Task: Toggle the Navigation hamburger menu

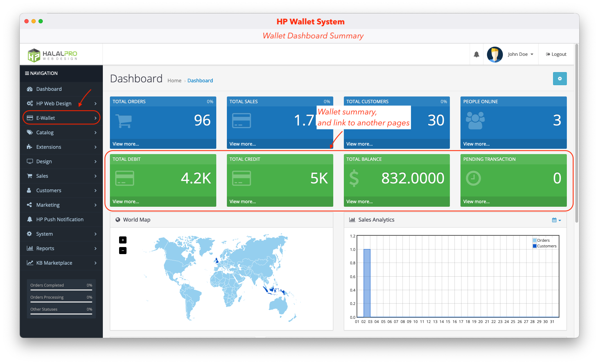Action: (27, 74)
